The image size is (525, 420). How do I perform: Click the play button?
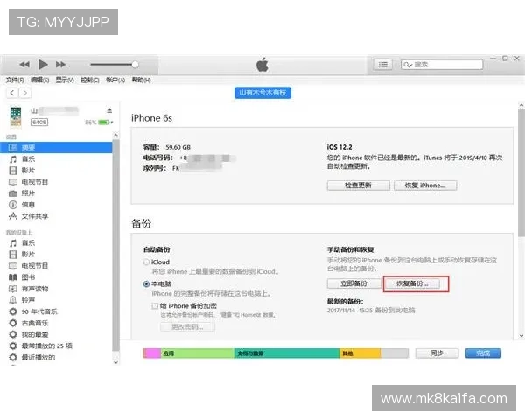[x=43, y=64]
